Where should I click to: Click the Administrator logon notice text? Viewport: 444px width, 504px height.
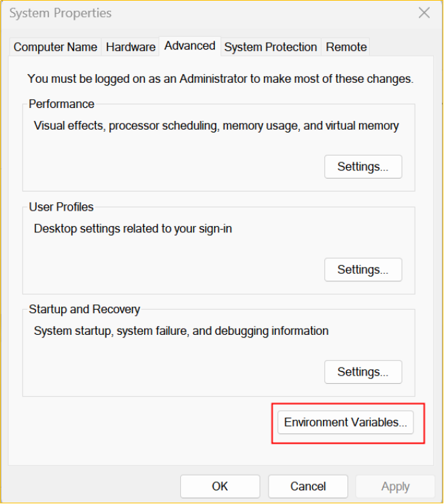220,79
